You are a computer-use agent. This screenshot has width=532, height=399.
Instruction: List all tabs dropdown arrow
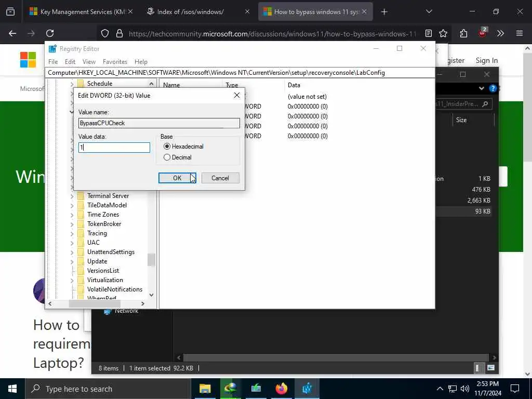429,11
